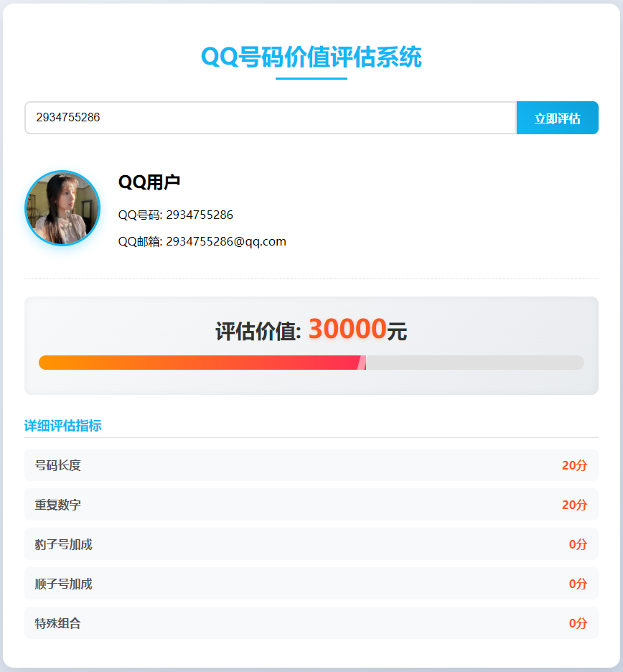The image size is (623, 672).
Task: Click the 特殊组合 label
Action: tap(58, 623)
